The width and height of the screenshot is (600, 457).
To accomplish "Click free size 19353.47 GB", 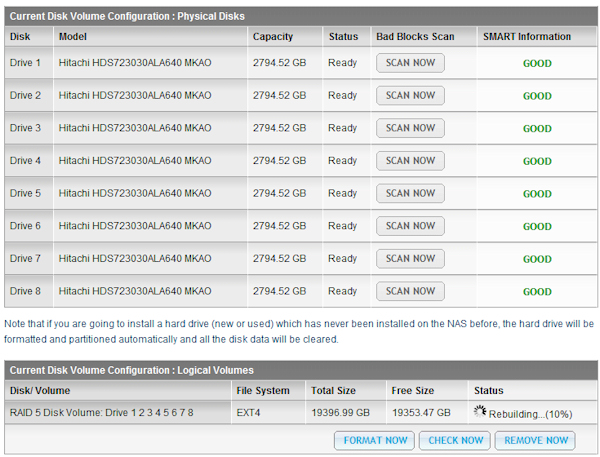I will 421,413.
